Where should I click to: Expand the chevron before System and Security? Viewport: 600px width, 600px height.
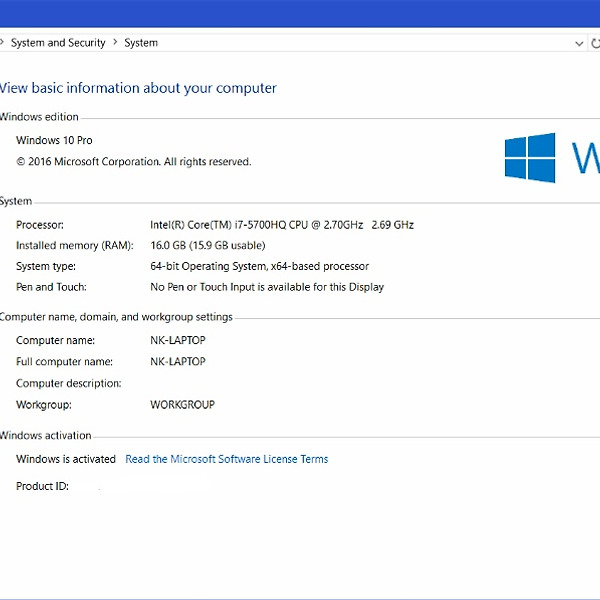pos(3,43)
